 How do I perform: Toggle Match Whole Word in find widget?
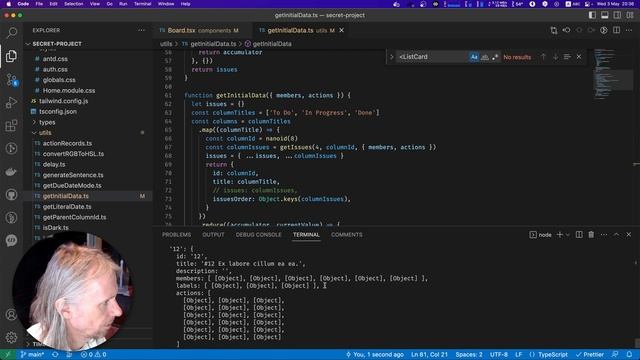(x=484, y=57)
